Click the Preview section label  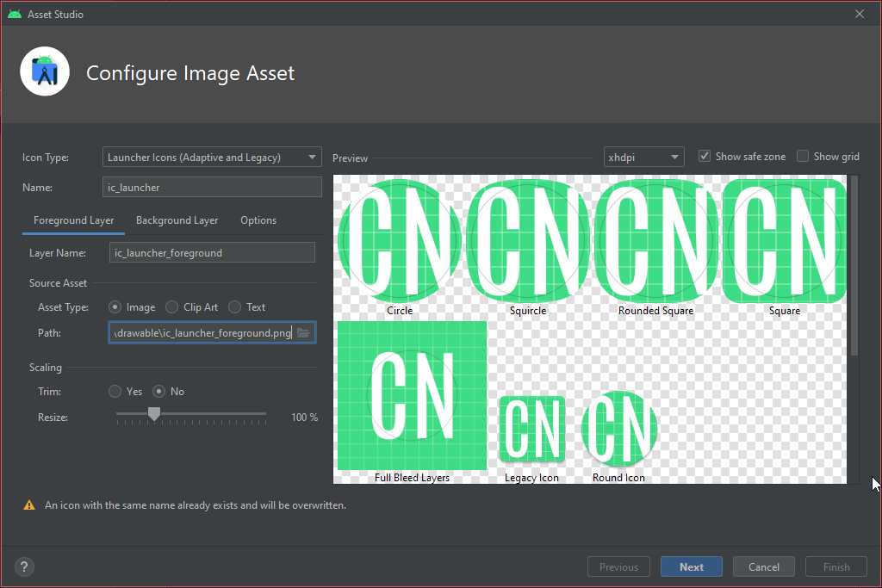click(x=350, y=158)
